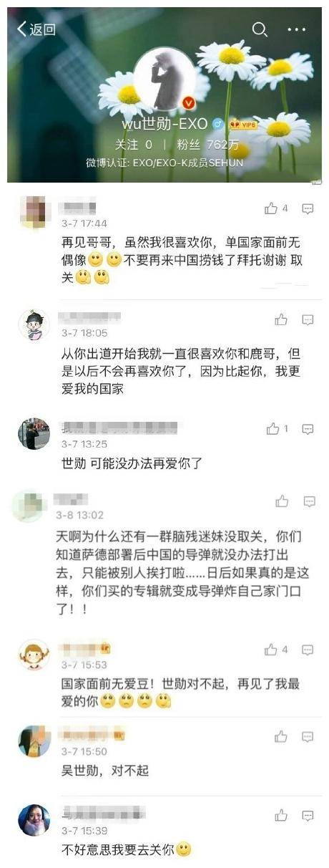Screen dimensions: 329x868
Task: View the 关注 0 following list
Action: [133, 144]
